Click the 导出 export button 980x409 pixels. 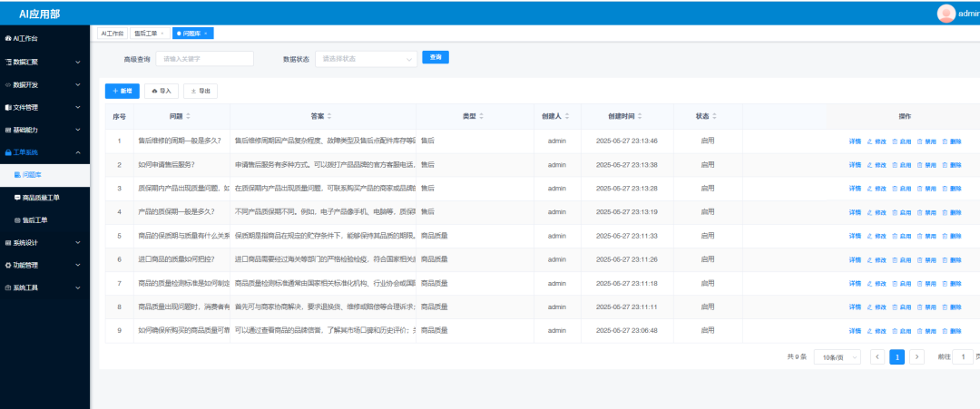[x=201, y=91]
